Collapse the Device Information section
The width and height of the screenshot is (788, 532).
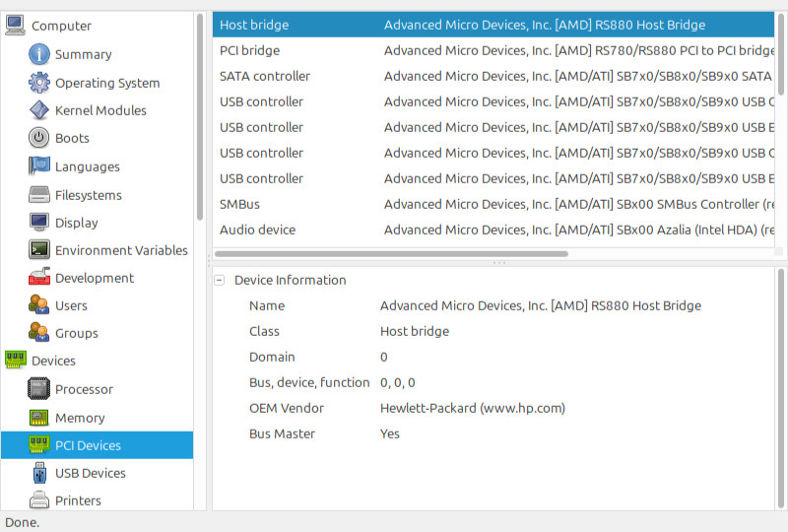tap(219, 280)
